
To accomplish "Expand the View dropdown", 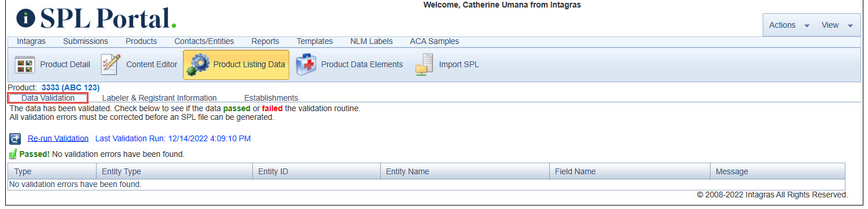I will (x=837, y=25).
